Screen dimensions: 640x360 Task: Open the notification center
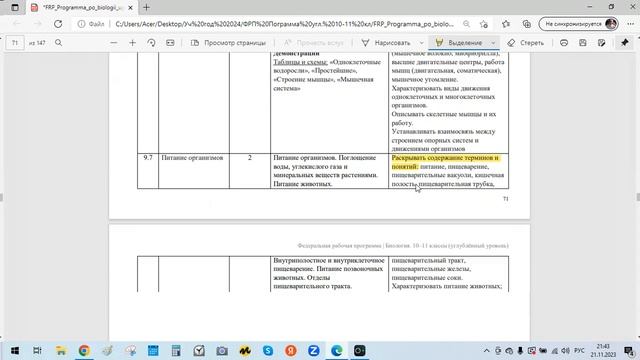pyautogui.click(x=628, y=351)
